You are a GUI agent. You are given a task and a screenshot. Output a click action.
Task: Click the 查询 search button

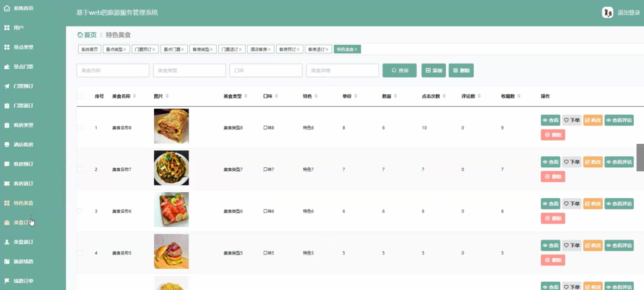coord(399,70)
